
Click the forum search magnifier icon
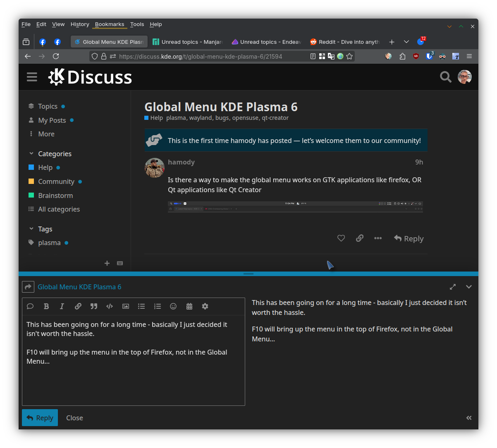tap(445, 77)
